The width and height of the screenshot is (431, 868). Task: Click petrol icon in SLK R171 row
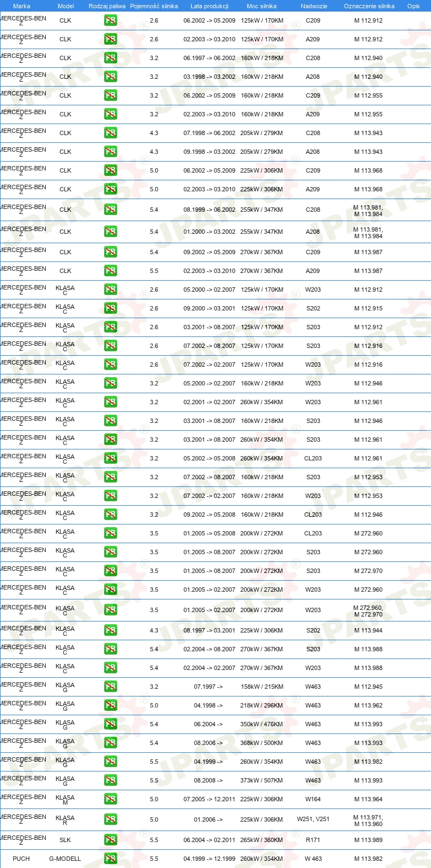click(x=110, y=840)
